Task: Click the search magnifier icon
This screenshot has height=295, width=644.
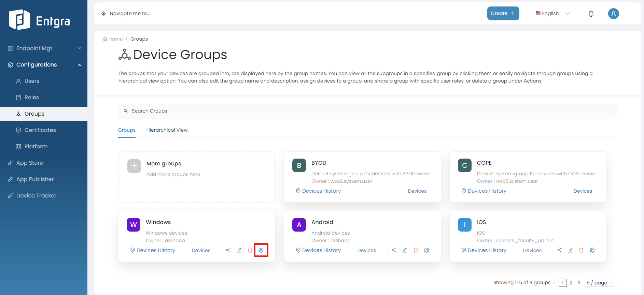Action: (126, 111)
